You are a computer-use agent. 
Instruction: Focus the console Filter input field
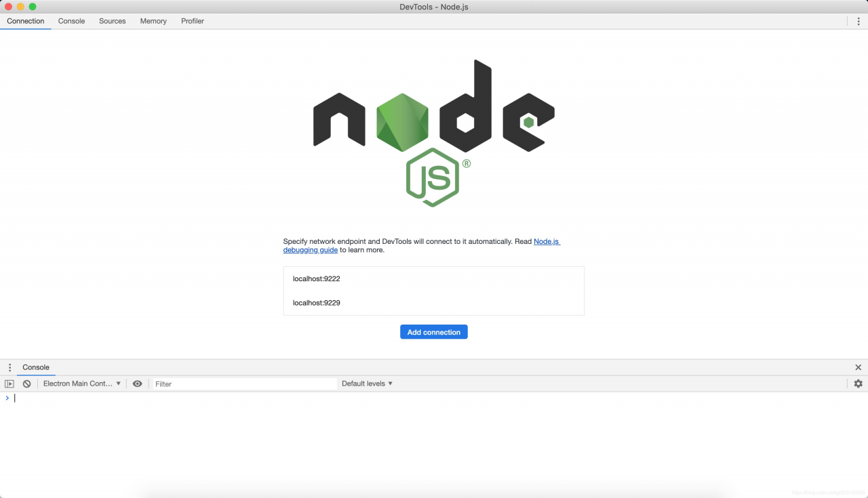[244, 383]
